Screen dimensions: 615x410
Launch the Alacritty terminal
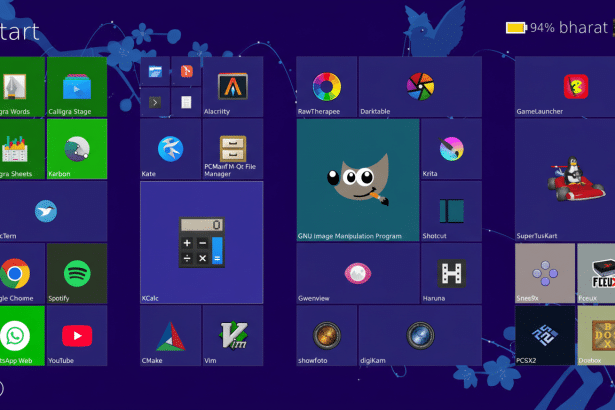(233, 87)
